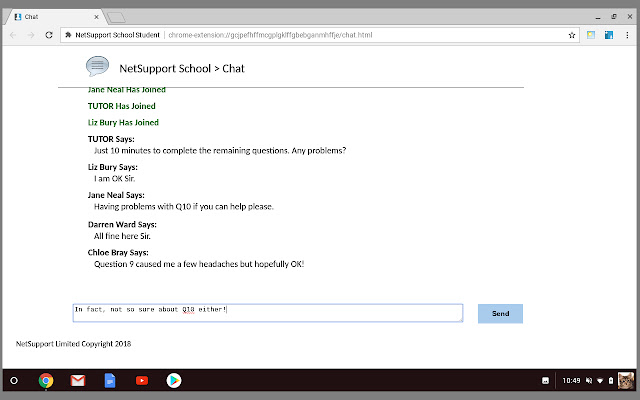Close the Chat tab
640x400 pixels.
(x=96, y=17)
